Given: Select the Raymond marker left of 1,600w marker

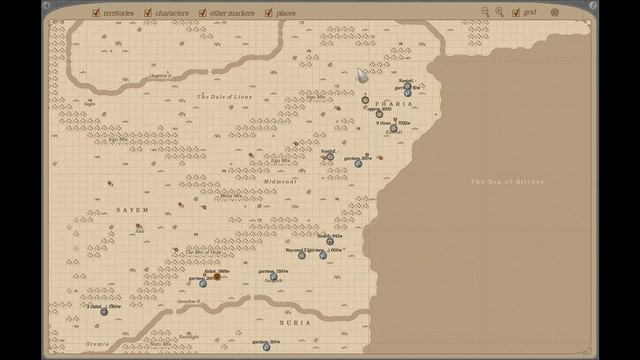Looking at the screenshot, I should pos(302,256).
